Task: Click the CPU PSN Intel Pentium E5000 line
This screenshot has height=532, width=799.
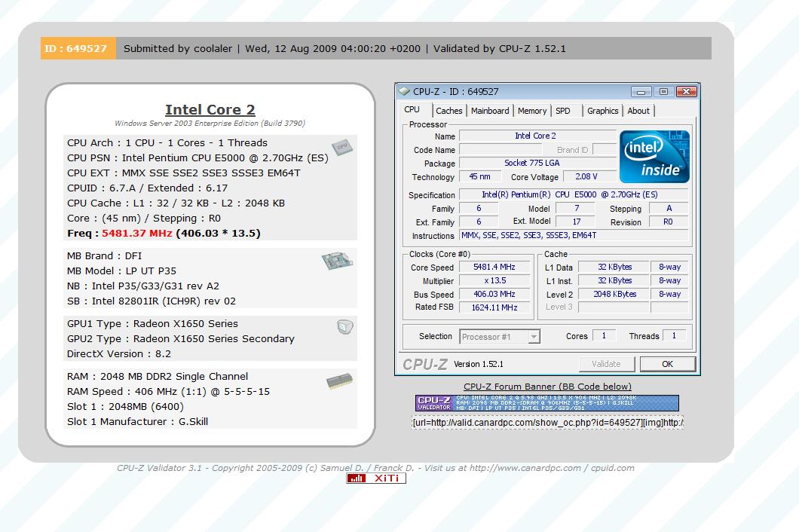Action: click(x=197, y=158)
